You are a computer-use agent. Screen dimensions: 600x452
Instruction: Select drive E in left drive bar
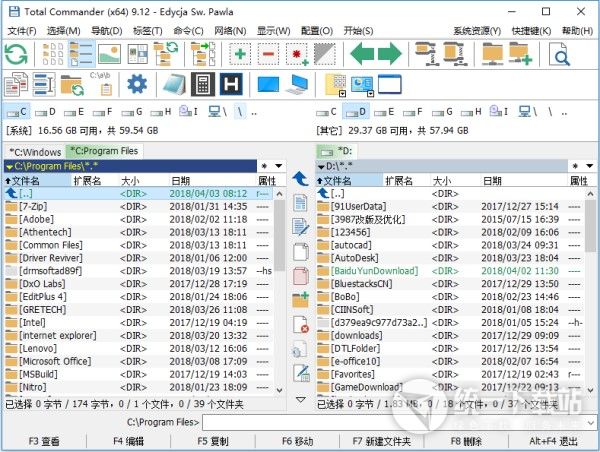(74, 112)
